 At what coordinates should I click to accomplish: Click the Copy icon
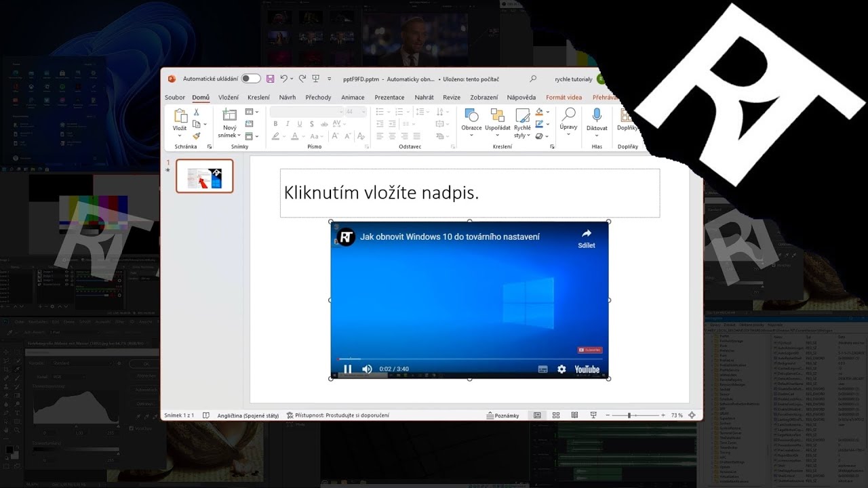197,124
